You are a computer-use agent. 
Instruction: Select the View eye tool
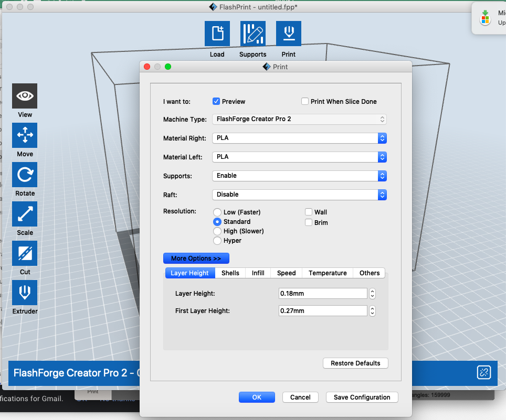tap(25, 96)
